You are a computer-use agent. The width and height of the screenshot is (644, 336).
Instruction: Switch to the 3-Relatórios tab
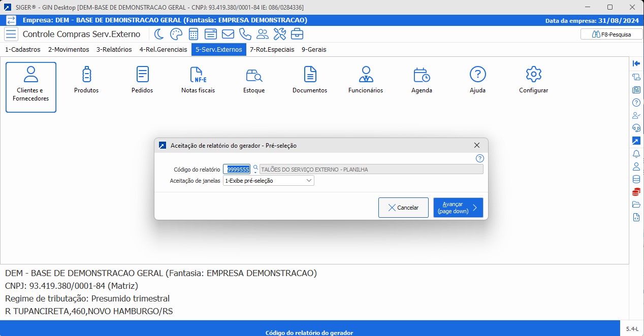pyautogui.click(x=114, y=50)
